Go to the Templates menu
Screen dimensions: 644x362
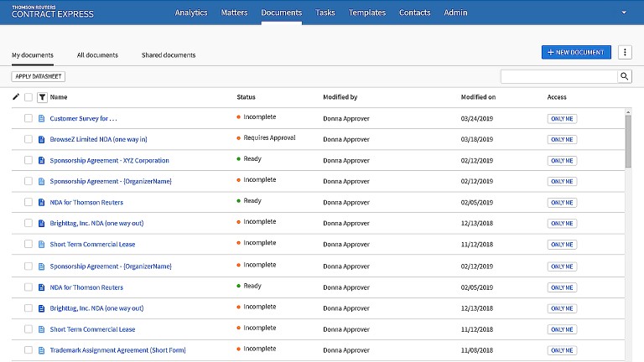pyautogui.click(x=367, y=13)
